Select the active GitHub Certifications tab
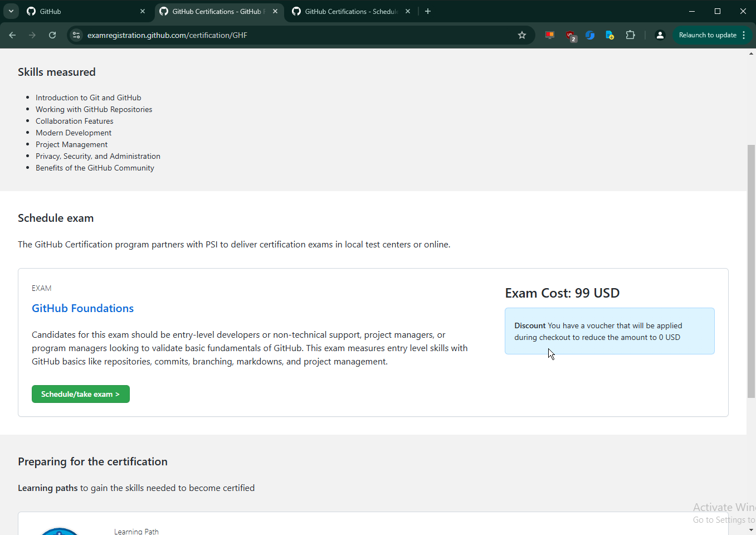The height and width of the screenshot is (535, 756). (219, 11)
